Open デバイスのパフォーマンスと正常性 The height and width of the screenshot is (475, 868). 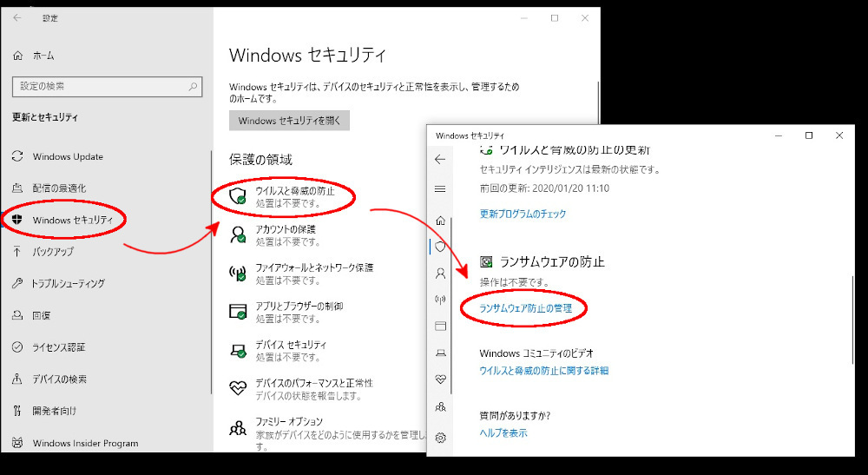click(314, 383)
